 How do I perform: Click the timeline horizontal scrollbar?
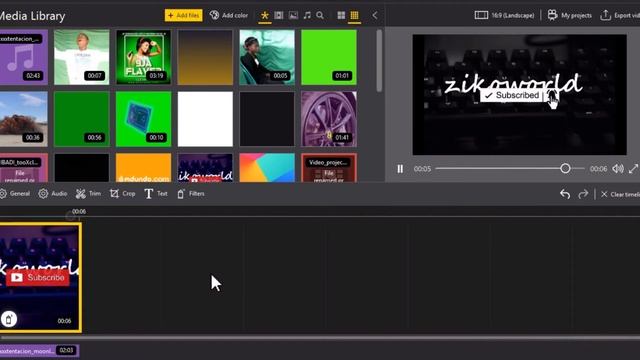pos(320,338)
